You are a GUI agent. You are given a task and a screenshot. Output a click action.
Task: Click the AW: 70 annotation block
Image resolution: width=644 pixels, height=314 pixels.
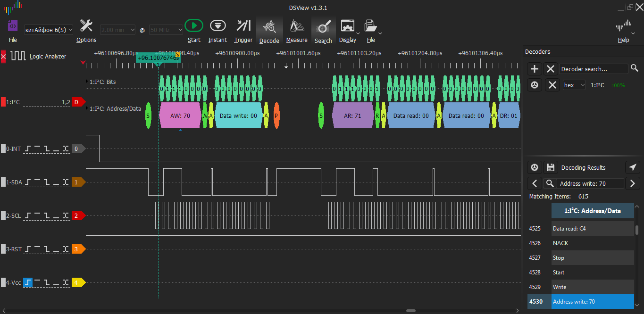tap(180, 116)
